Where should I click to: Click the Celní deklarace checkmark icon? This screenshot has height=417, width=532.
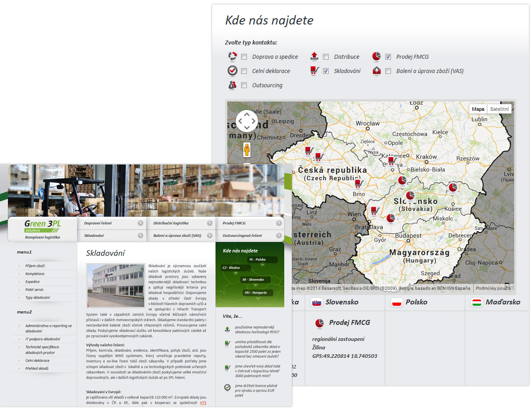232,71
